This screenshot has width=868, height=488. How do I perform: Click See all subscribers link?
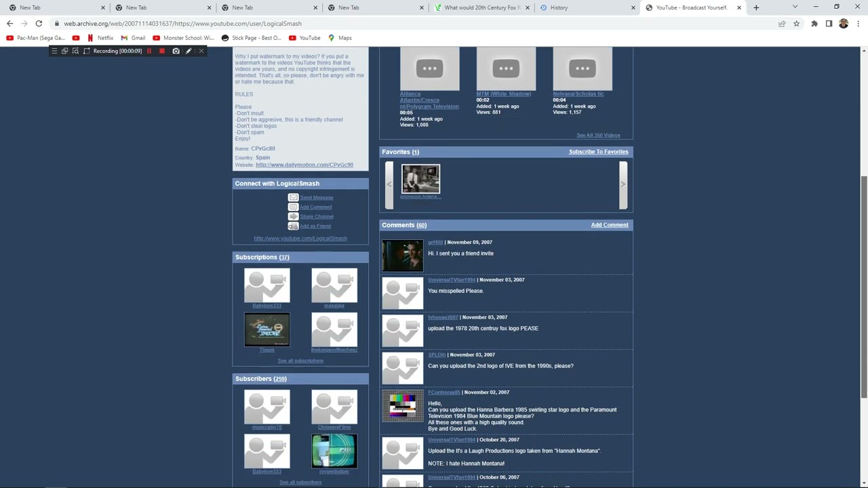click(x=300, y=483)
